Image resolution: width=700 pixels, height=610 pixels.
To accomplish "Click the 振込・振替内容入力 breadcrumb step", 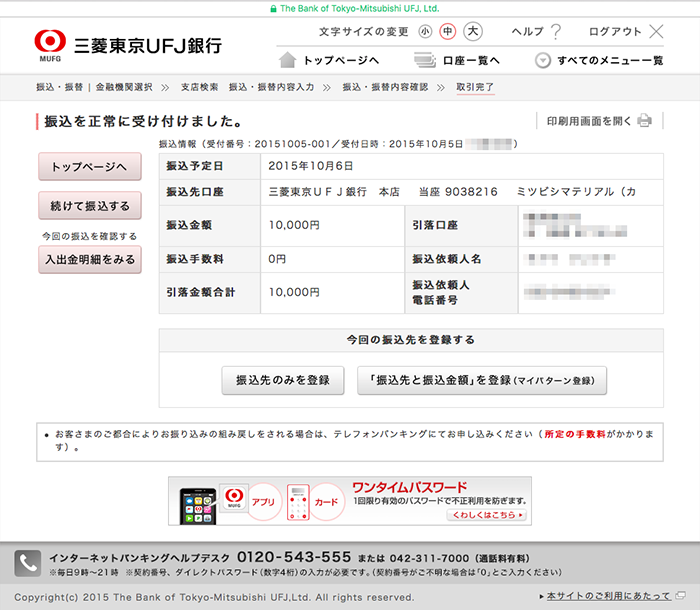I will coord(271,87).
